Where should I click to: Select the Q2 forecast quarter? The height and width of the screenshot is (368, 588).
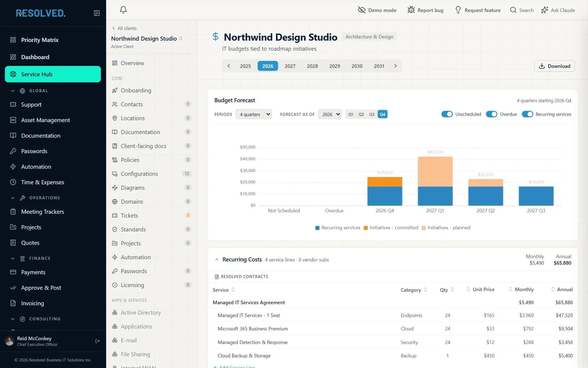[x=361, y=114]
